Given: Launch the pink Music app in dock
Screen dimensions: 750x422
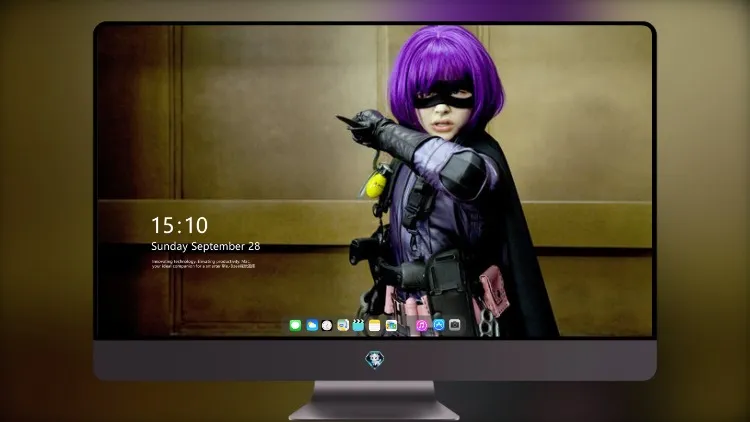Looking at the screenshot, I should [x=422, y=326].
